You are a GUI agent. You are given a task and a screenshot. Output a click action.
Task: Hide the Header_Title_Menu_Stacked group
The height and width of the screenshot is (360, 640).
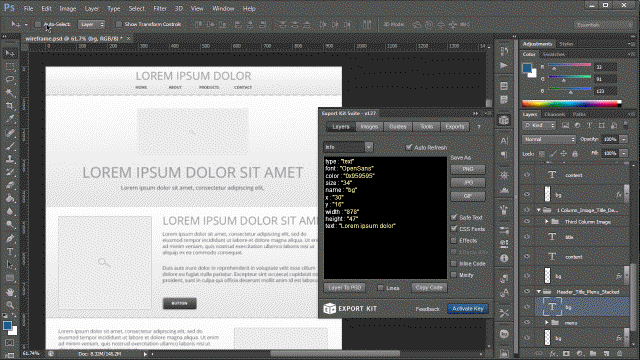pos(527,292)
